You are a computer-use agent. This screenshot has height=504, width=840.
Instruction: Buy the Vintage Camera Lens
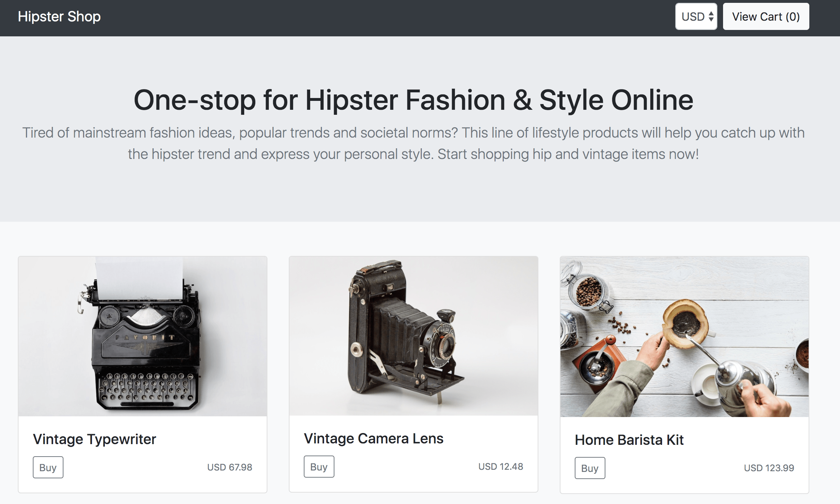tap(319, 467)
